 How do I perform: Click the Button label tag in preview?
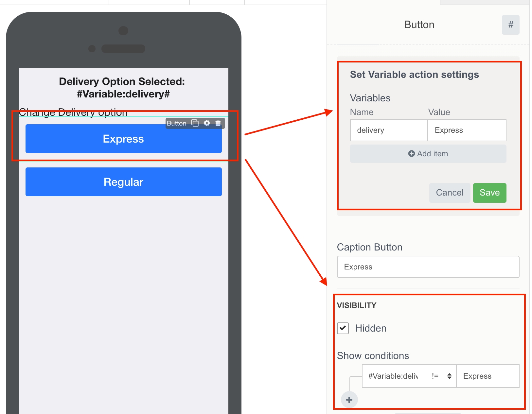[x=176, y=123]
